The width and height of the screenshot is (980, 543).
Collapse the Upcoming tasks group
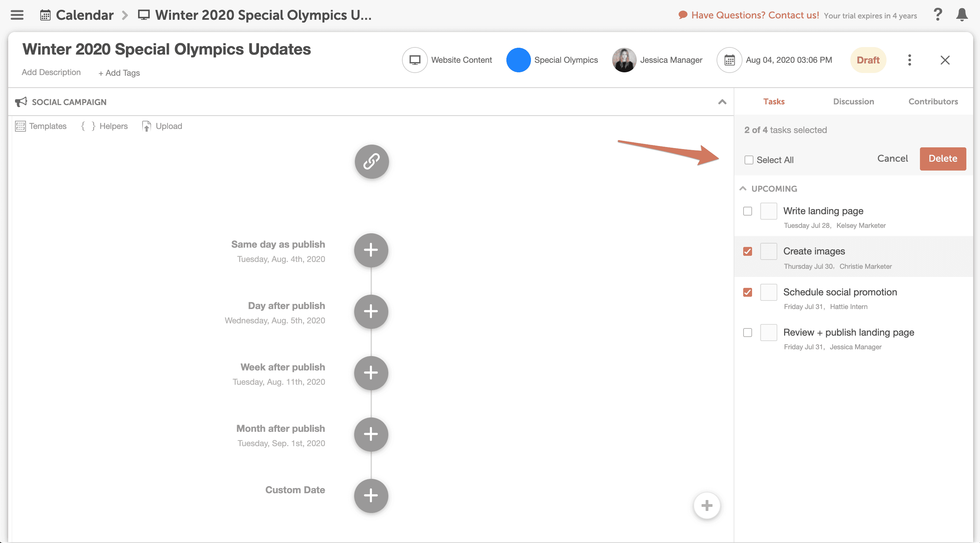click(743, 189)
